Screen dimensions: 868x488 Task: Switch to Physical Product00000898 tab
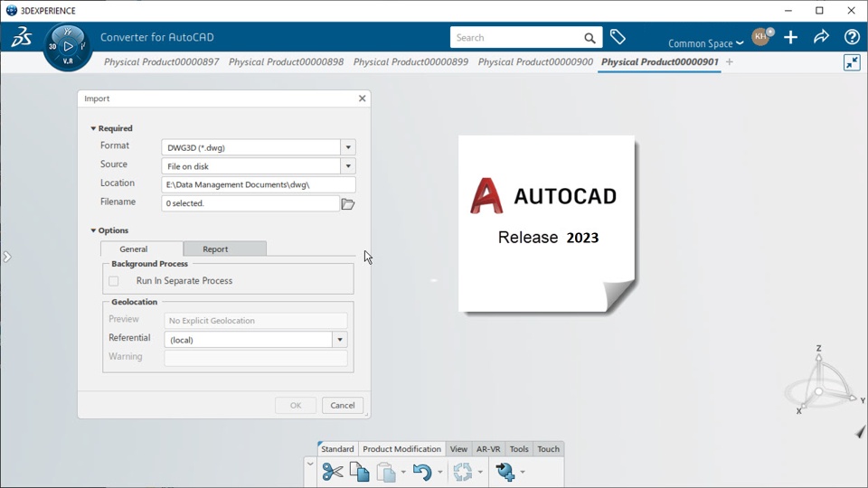coord(287,62)
